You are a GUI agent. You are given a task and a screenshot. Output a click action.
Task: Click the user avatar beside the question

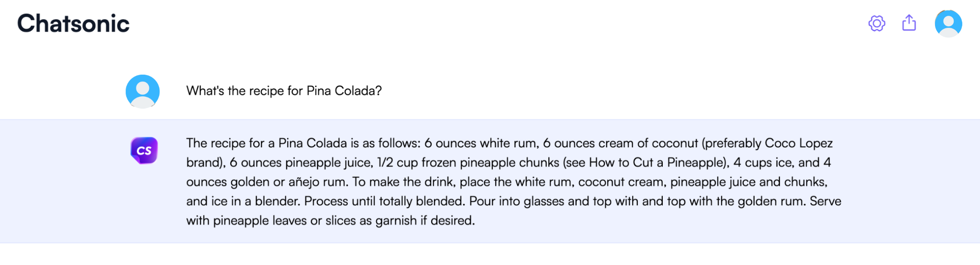pos(143,91)
